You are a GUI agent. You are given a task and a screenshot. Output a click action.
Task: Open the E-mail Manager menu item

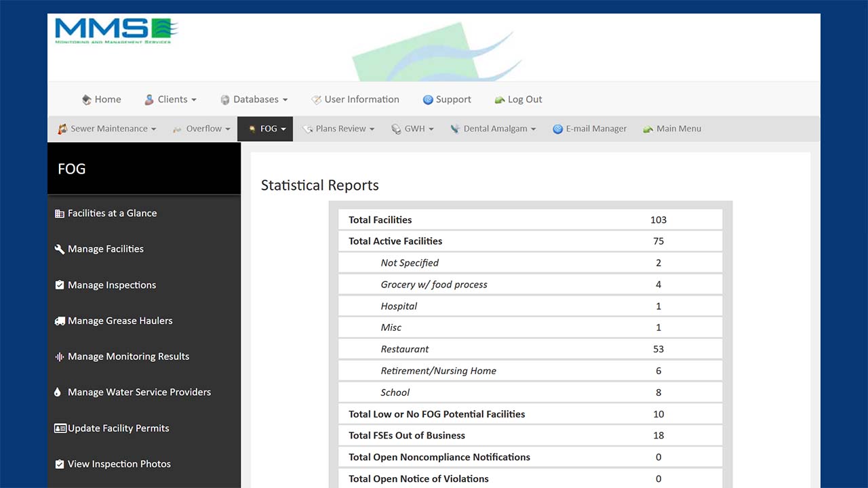(x=590, y=129)
